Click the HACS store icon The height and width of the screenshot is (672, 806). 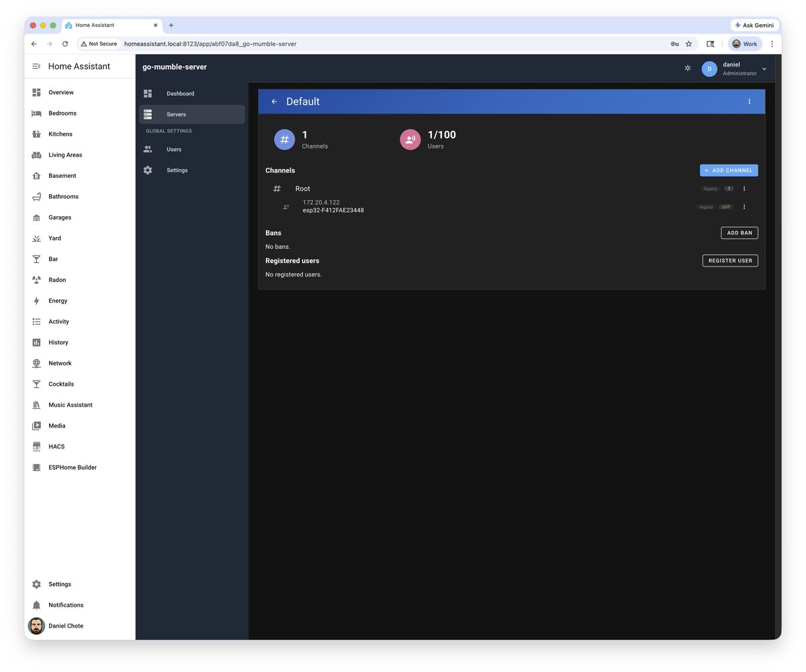coord(36,446)
